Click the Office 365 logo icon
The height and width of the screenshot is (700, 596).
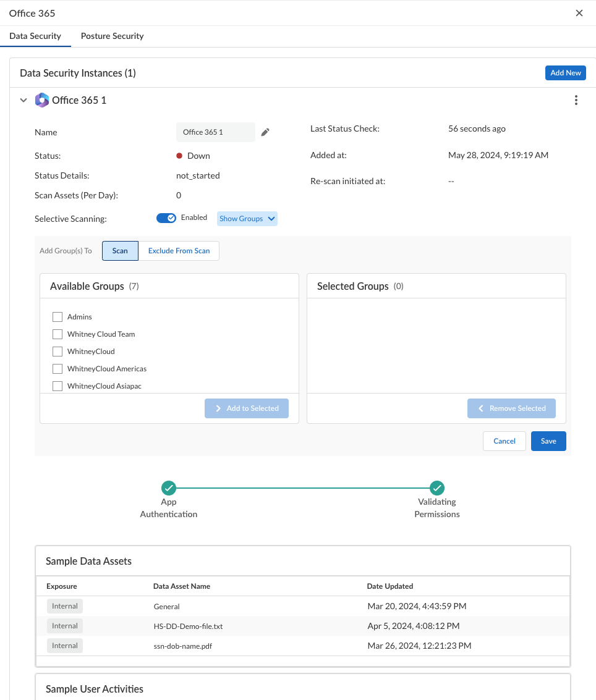tap(42, 100)
